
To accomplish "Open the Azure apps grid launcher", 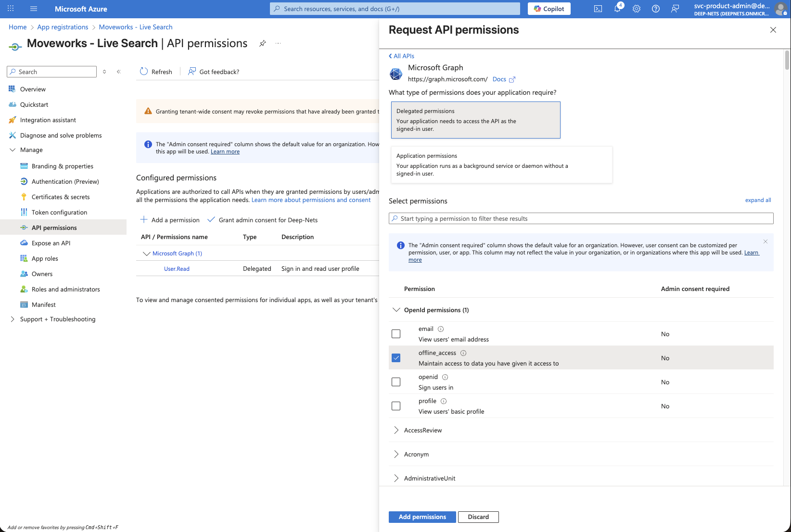I will coord(11,9).
